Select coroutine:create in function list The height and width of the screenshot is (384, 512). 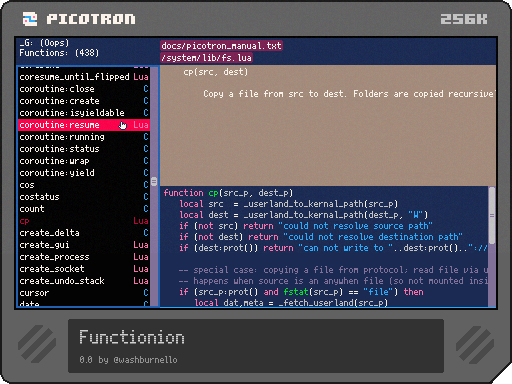(x=84, y=101)
